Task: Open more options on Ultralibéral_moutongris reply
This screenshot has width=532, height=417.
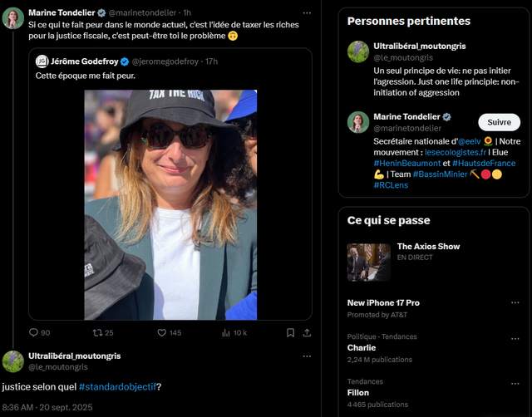Action: coord(308,356)
